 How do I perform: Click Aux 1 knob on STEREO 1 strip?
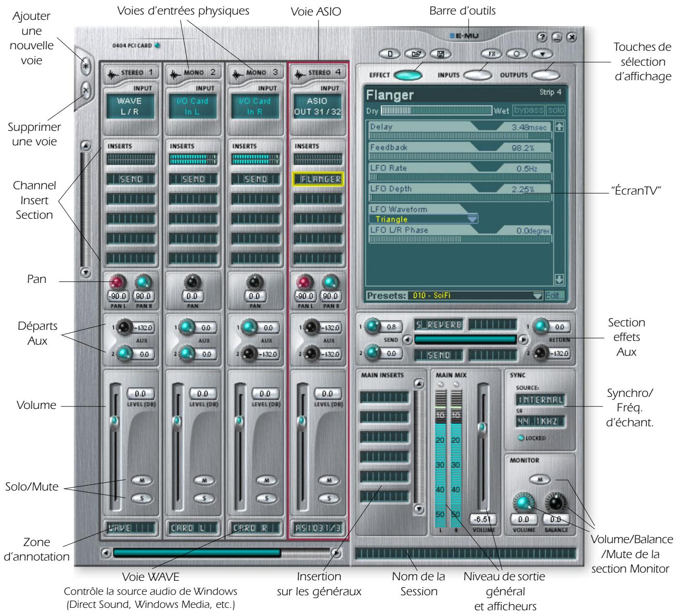pyautogui.click(x=124, y=327)
